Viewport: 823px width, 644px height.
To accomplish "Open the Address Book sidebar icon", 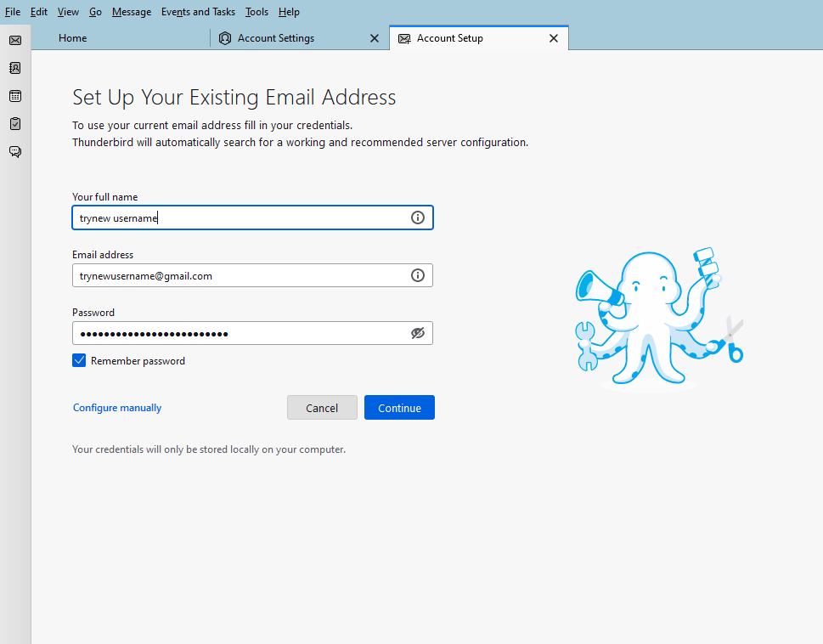I will (15, 68).
